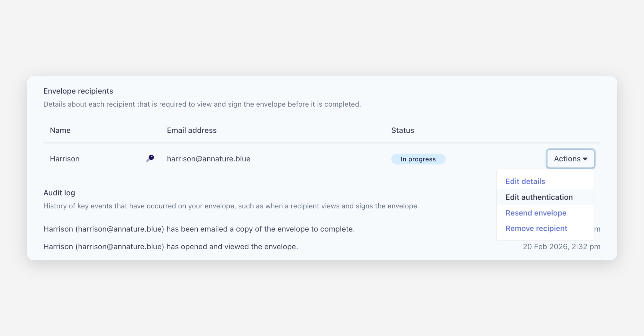Click the emailed copy audit log entry
This screenshot has height=336, width=644.
point(199,229)
